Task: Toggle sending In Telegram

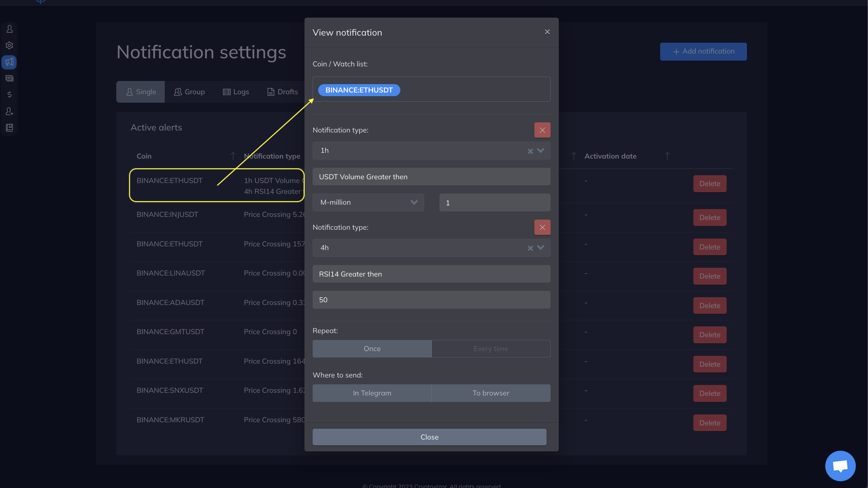Action: pos(372,393)
